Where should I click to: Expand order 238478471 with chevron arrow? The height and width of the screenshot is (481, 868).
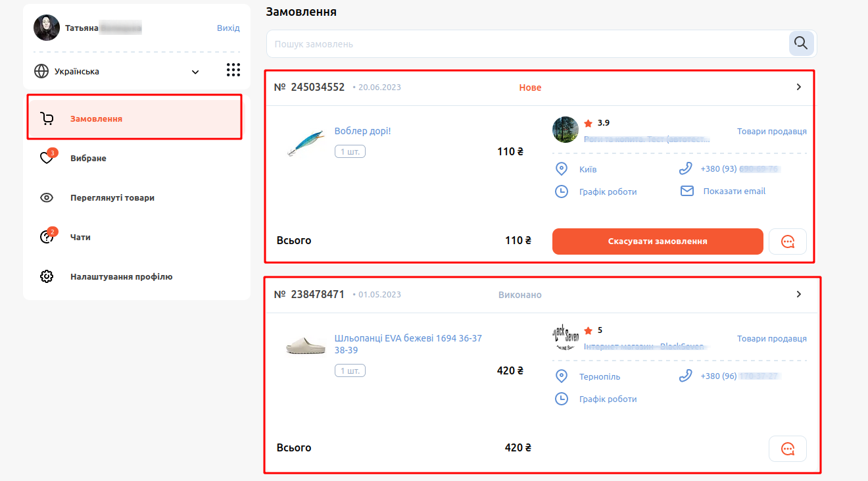799,294
